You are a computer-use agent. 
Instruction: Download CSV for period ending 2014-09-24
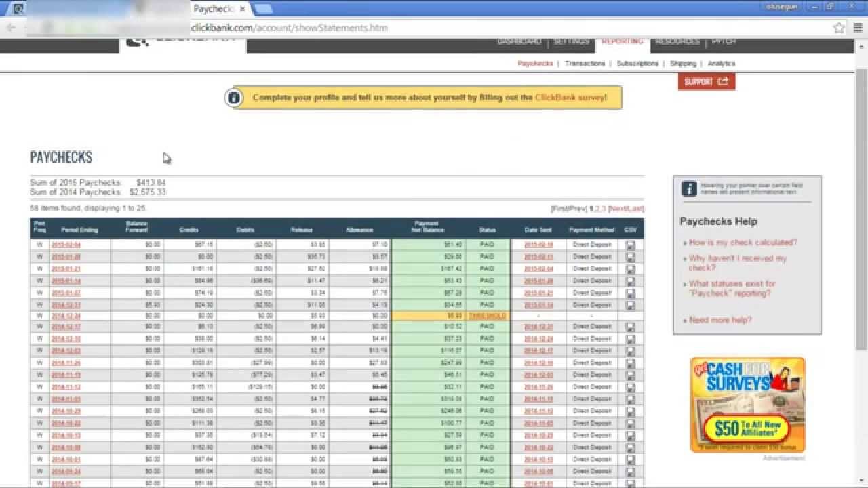630,472
